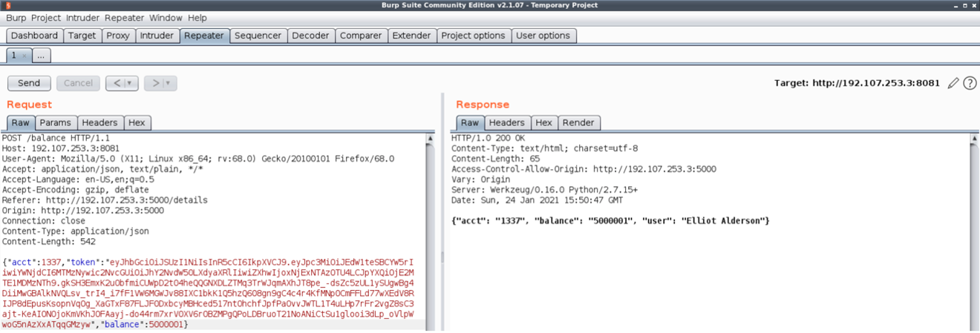
Task: Show the request Headers view
Action: (x=99, y=122)
